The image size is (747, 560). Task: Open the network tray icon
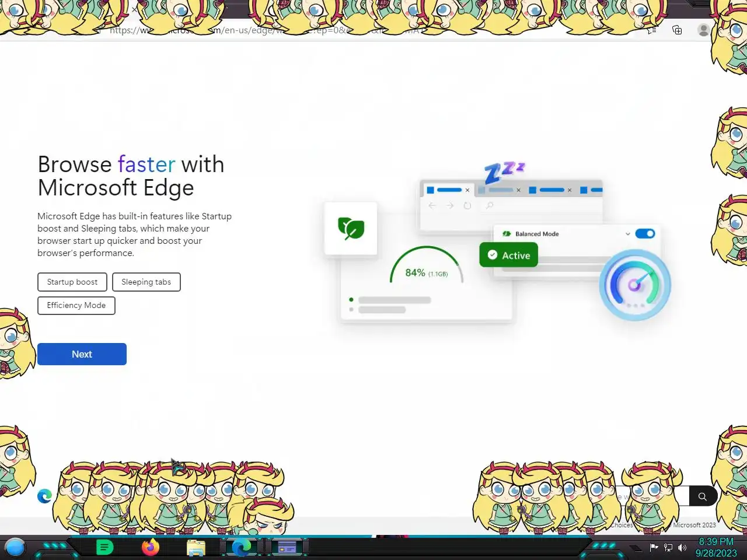coord(668,547)
